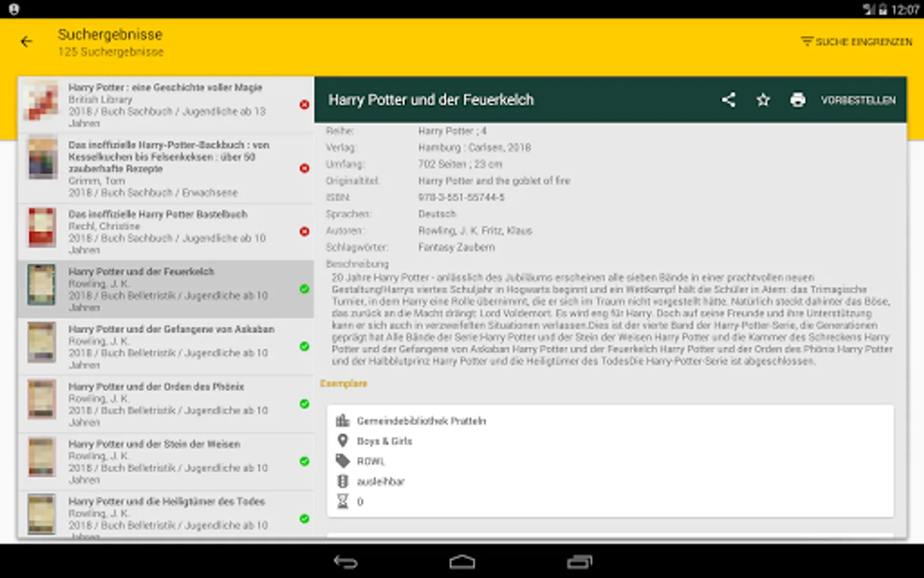The height and width of the screenshot is (578, 924).
Task: Tap the Android recent apps button
Action: pyautogui.click(x=579, y=562)
